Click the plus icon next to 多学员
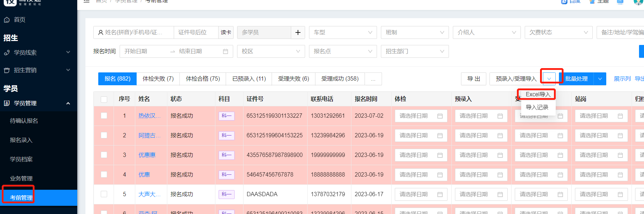644x214 pixels. pos(298,32)
